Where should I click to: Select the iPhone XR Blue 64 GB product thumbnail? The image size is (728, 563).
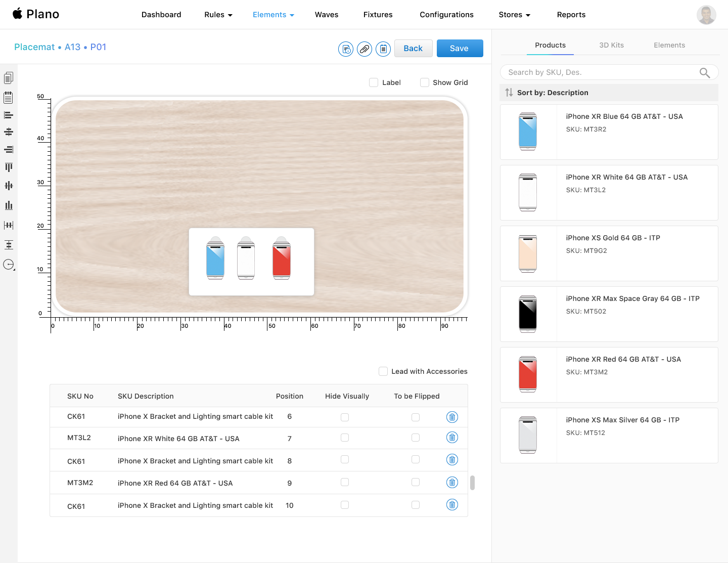[x=528, y=132]
